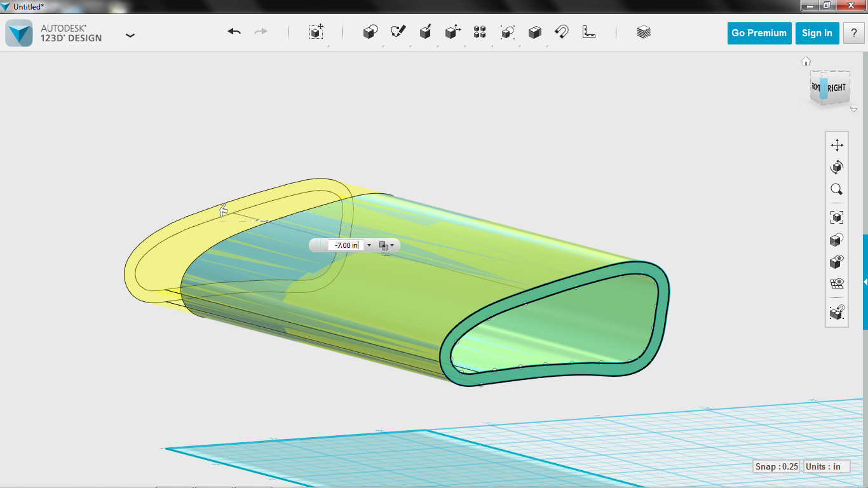This screenshot has width=868, height=488.
Task: Activate the Pan navigation tool
Action: (x=837, y=145)
